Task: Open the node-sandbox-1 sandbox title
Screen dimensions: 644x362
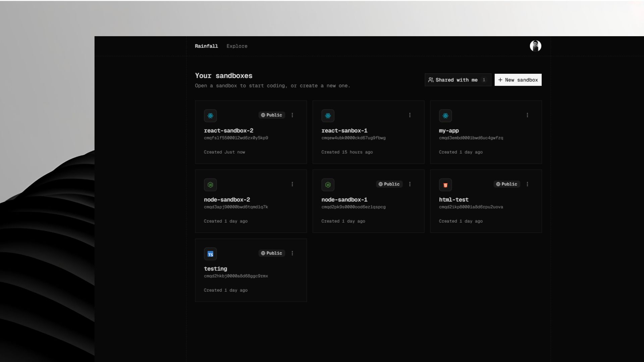Action: tap(344, 199)
